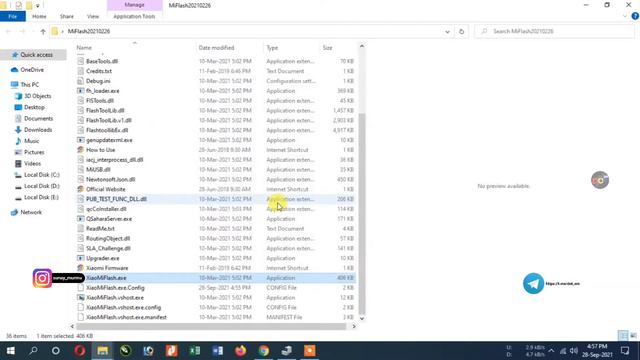Image resolution: width=640 pixels, height=360 pixels.
Task: Launch Excel from the taskbar
Action: (x=194, y=351)
